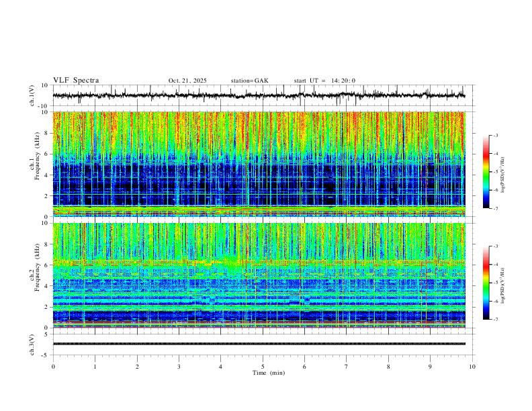Click Time axis tick label "4"
The height and width of the screenshot is (411, 532).
pyautogui.click(x=221, y=367)
